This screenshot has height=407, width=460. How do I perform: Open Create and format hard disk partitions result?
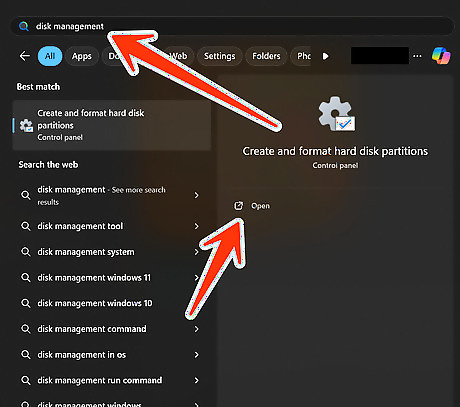click(x=112, y=125)
